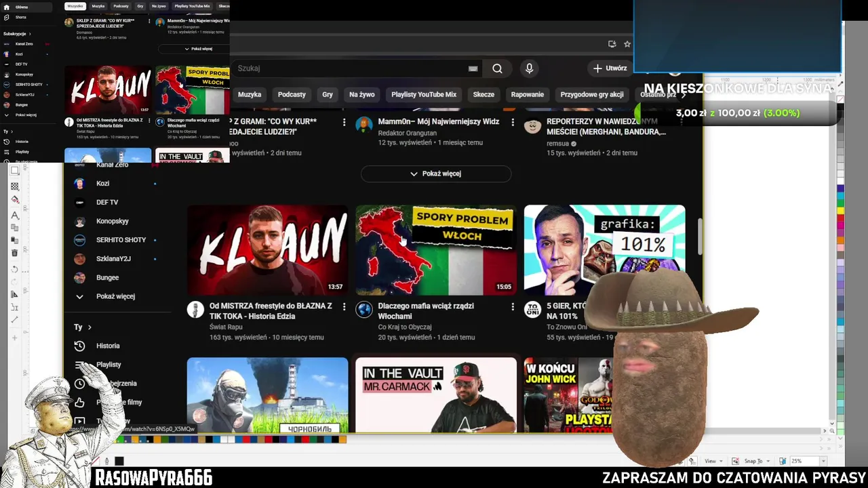Screen dimensions: 868x488
Task: Click the undo arrow icon in toolbox
Action: coord(15,269)
